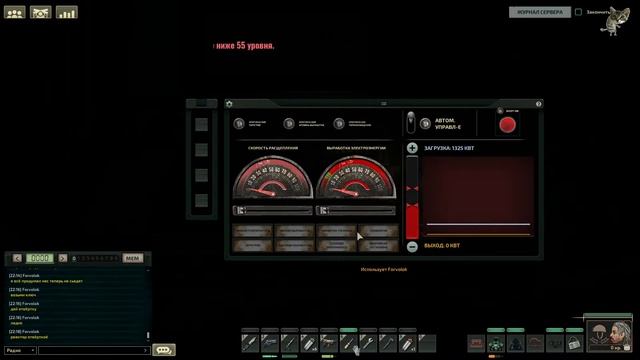Select the firearm in hotbar slot five
The height and width of the screenshot is (360, 640).
[x=329, y=343]
